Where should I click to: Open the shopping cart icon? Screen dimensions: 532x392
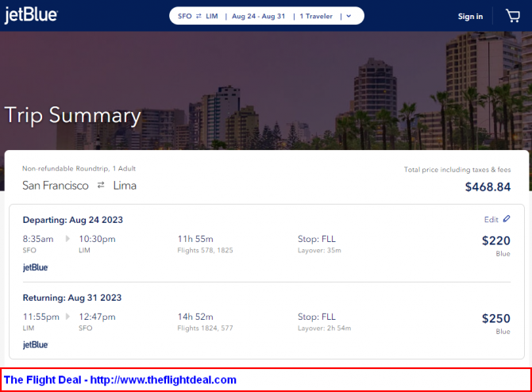coord(513,16)
